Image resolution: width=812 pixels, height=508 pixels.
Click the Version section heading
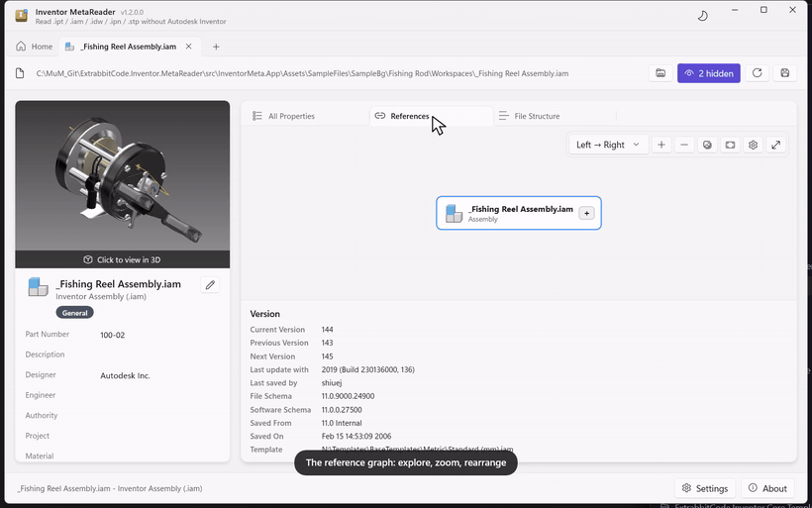[x=264, y=314]
